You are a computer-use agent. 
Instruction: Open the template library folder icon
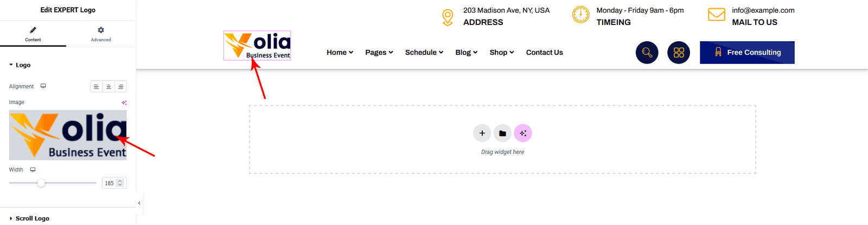point(502,133)
